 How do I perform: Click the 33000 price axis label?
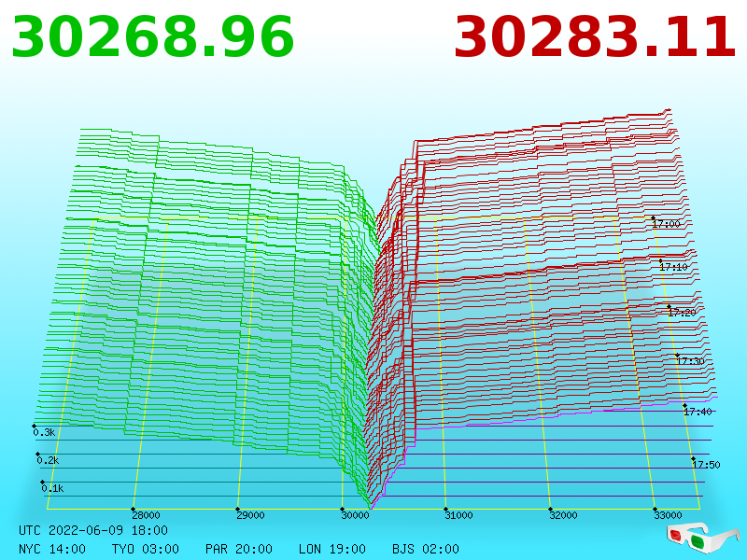pyautogui.click(x=668, y=515)
